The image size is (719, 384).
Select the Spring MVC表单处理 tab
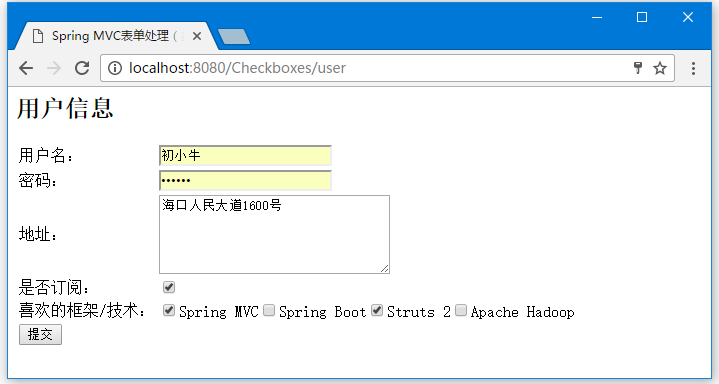[x=116, y=36]
